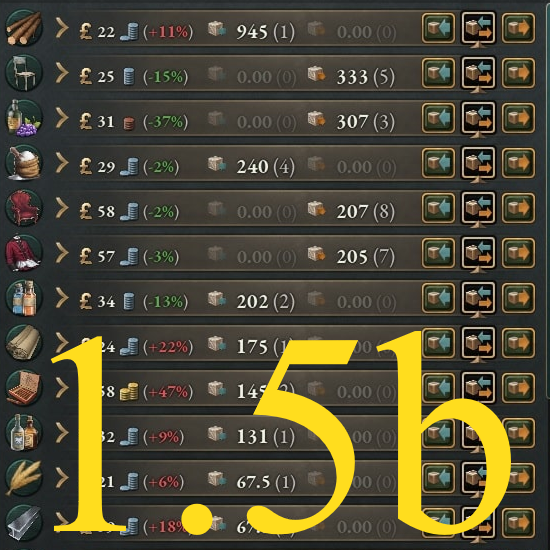Open the red coat Luxury Clothes icon
The width and height of the screenshot is (550, 550).
[x=24, y=253]
